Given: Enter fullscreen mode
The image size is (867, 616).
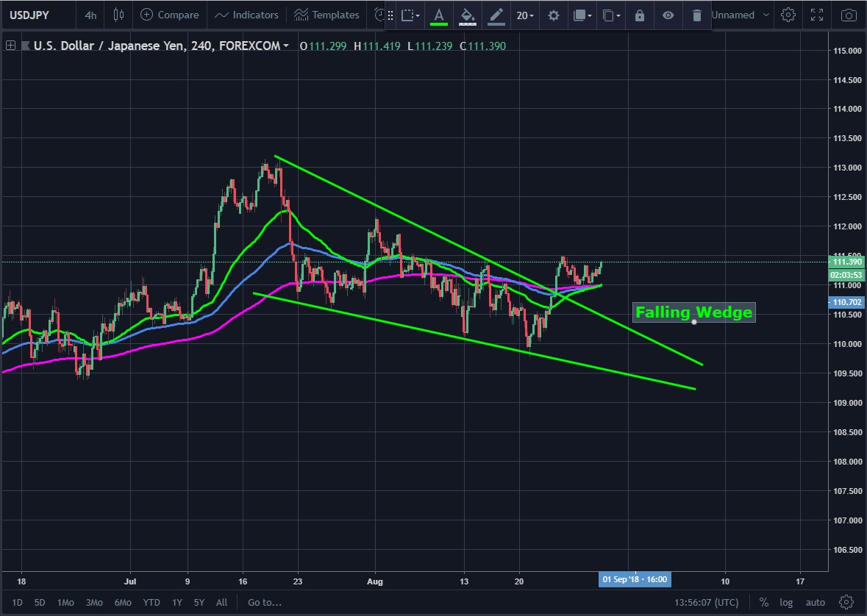Looking at the screenshot, I should click(x=817, y=15).
